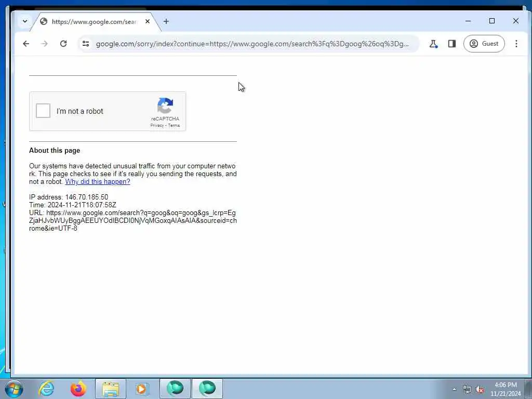Click the IP address 146.70.185.50 text

pyautogui.click(x=69, y=197)
